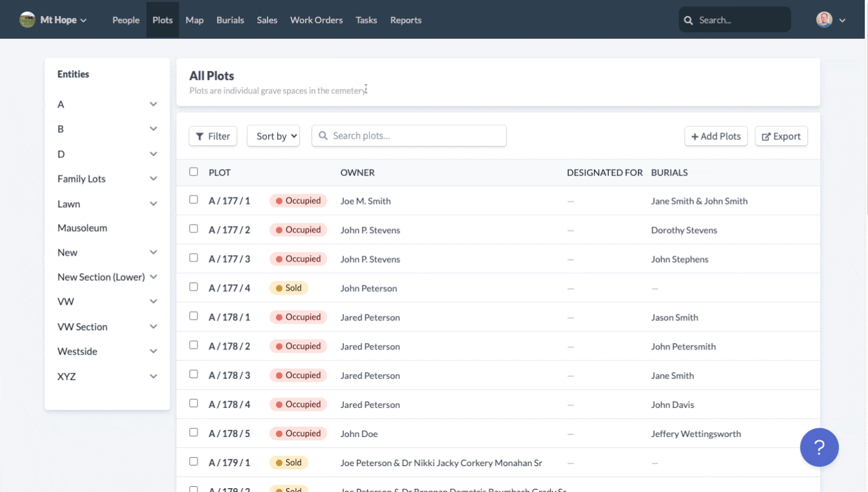Click the Filter button
868x492 pixels.
[213, 136]
